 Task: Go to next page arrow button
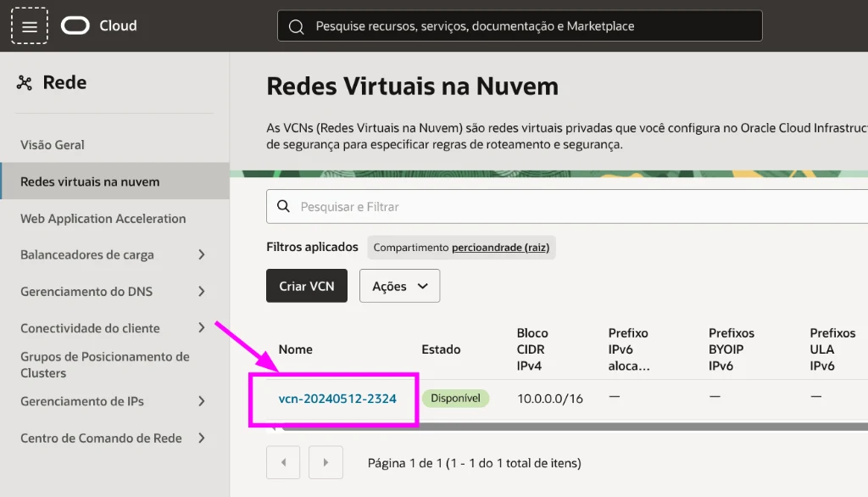point(325,462)
